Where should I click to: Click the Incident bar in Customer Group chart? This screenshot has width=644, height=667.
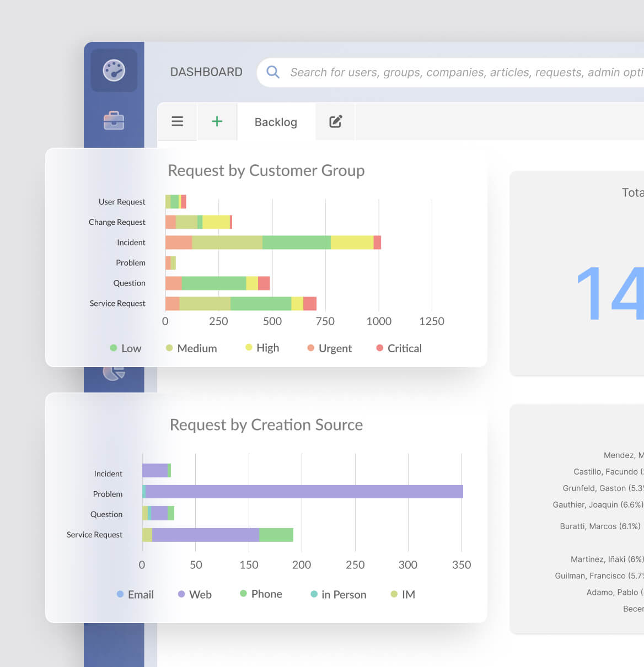pyautogui.click(x=273, y=243)
